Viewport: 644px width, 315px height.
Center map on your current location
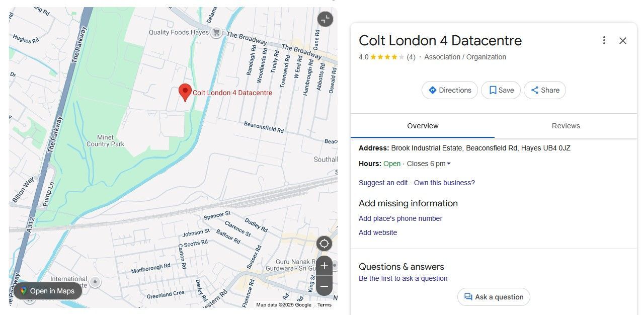[324, 244]
